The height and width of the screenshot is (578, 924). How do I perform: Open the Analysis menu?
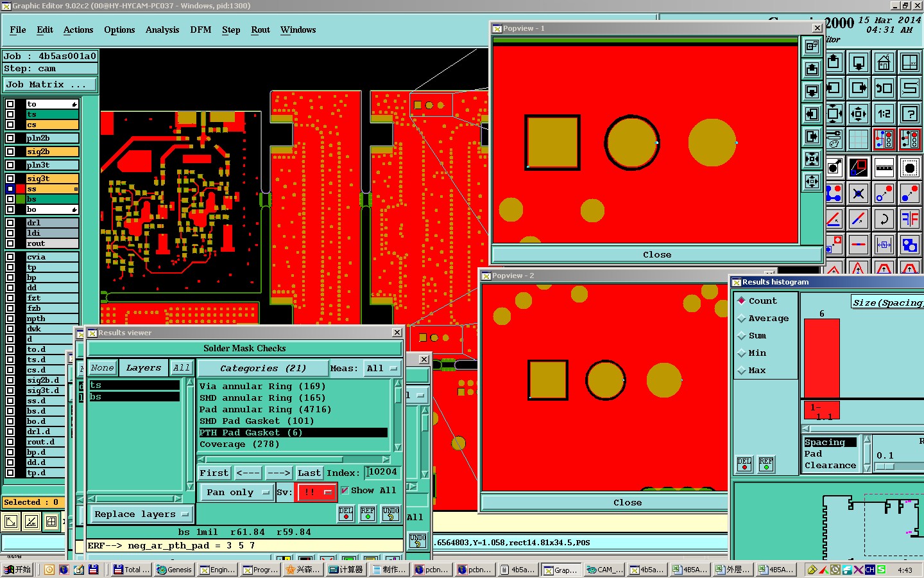tap(162, 30)
